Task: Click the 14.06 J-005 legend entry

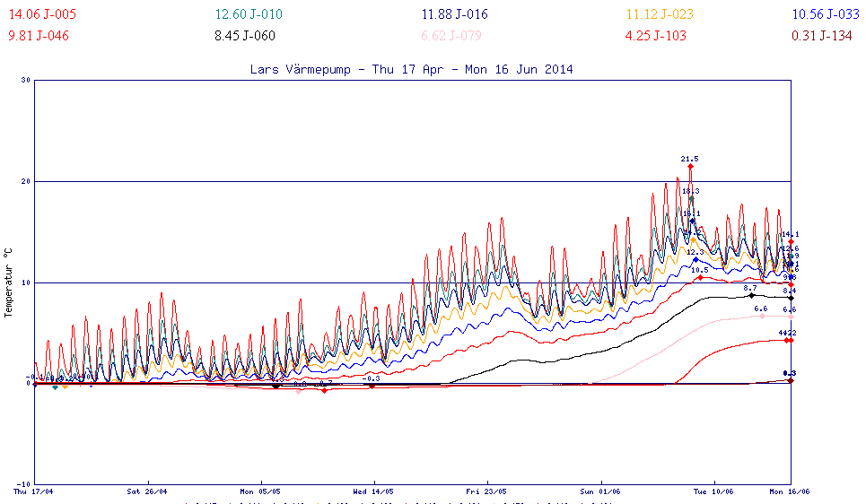Action: [x=41, y=14]
